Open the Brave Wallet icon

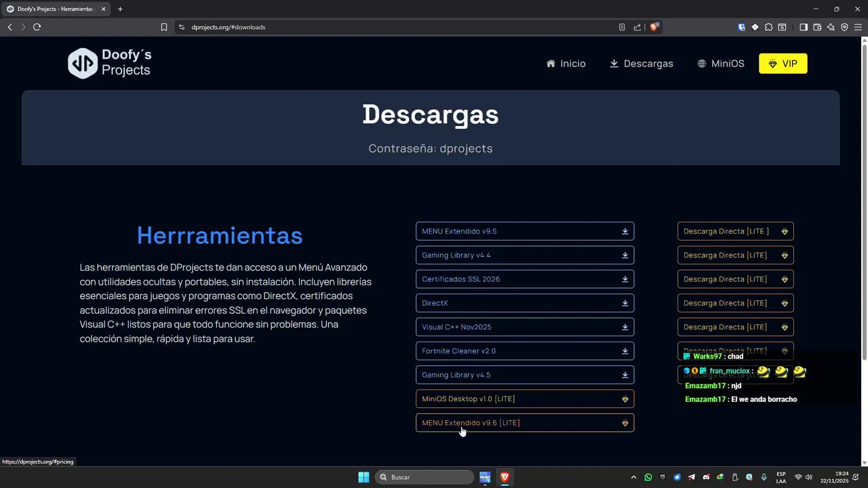(x=817, y=27)
